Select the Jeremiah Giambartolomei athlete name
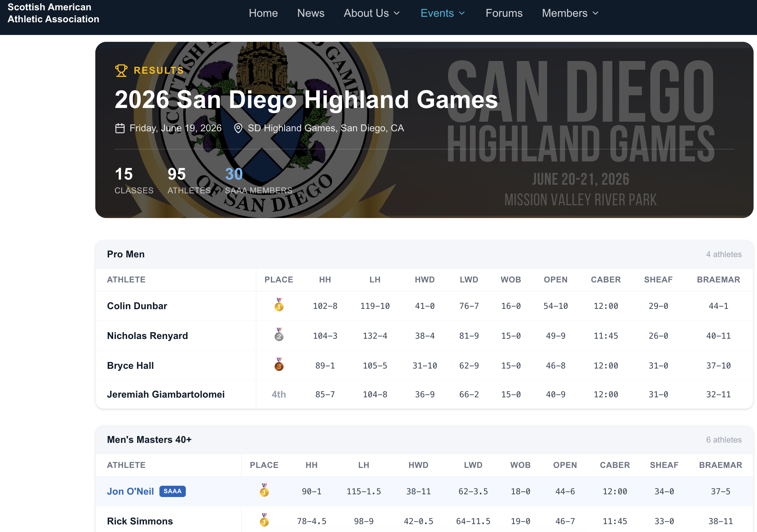The image size is (757, 532). [x=166, y=394]
